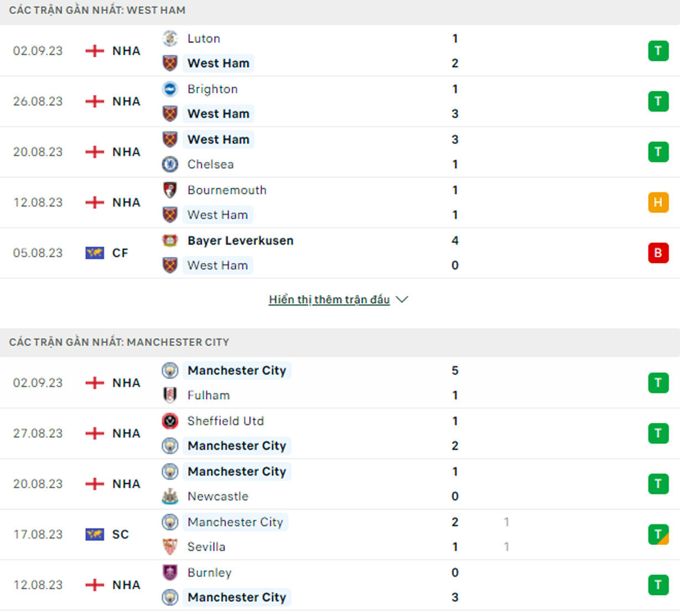Click the Sevilla club crest icon

tap(170, 546)
